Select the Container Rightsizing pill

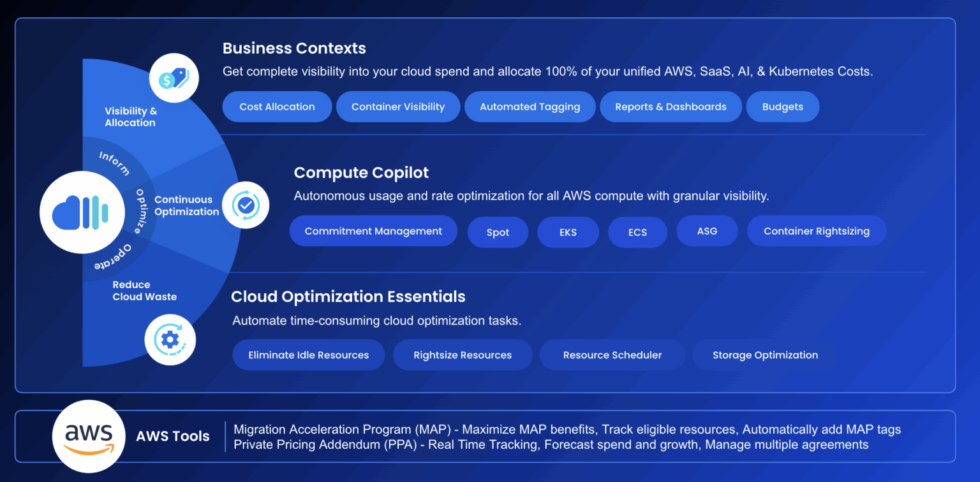tap(816, 231)
